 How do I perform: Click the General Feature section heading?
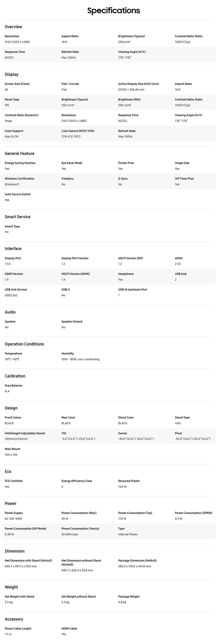tap(20, 153)
